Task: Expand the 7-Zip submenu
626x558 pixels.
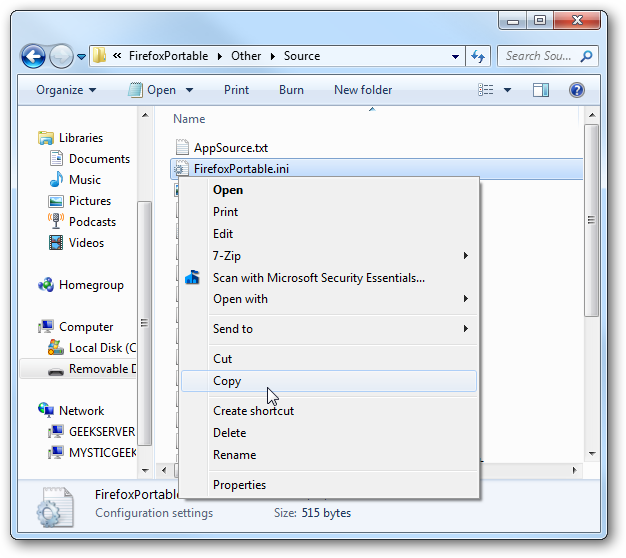Action: pos(329,256)
